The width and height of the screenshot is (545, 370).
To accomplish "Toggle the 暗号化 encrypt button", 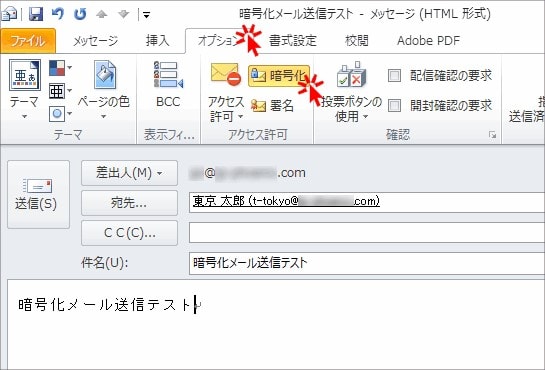I will point(278,76).
